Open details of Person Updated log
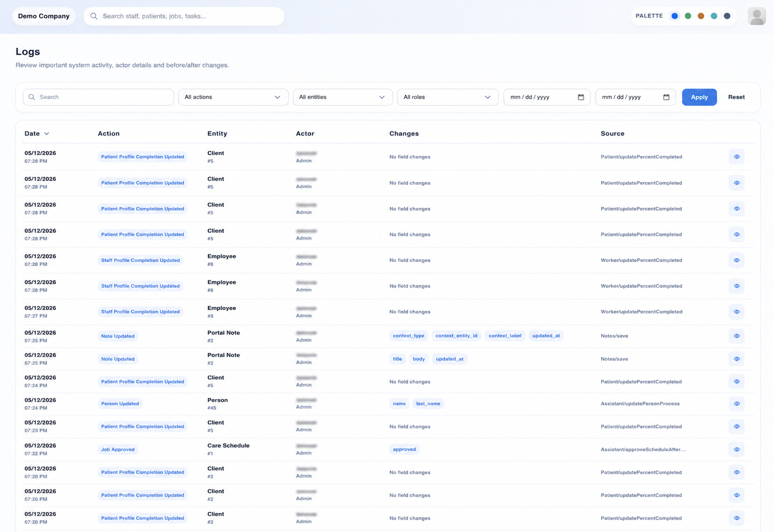 point(737,404)
